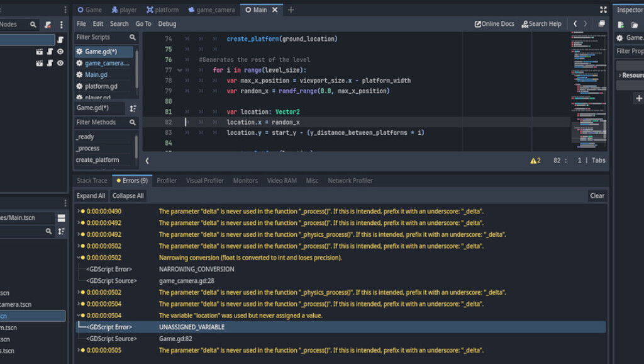The image size is (644, 364).
Task: Click the script filter icon beside the Nodes search
Action: 46,24
